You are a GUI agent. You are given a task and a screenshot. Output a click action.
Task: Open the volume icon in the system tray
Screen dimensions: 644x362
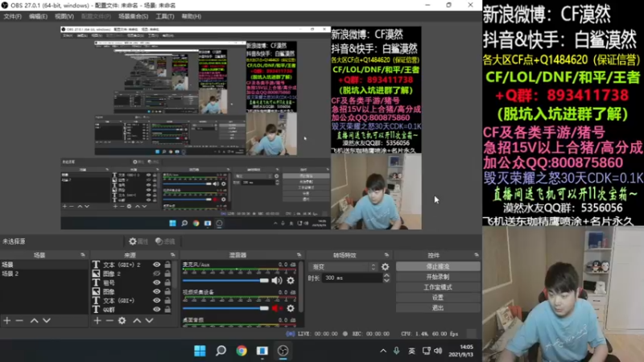tap(438, 351)
